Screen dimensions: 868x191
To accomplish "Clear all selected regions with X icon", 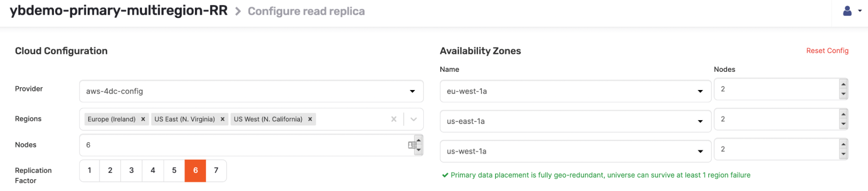I will coord(393,119).
